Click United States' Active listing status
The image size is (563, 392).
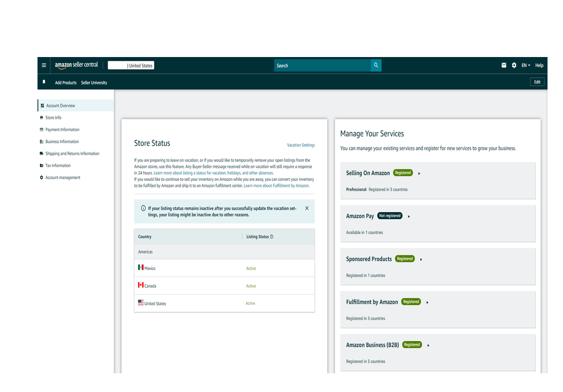pos(251,304)
